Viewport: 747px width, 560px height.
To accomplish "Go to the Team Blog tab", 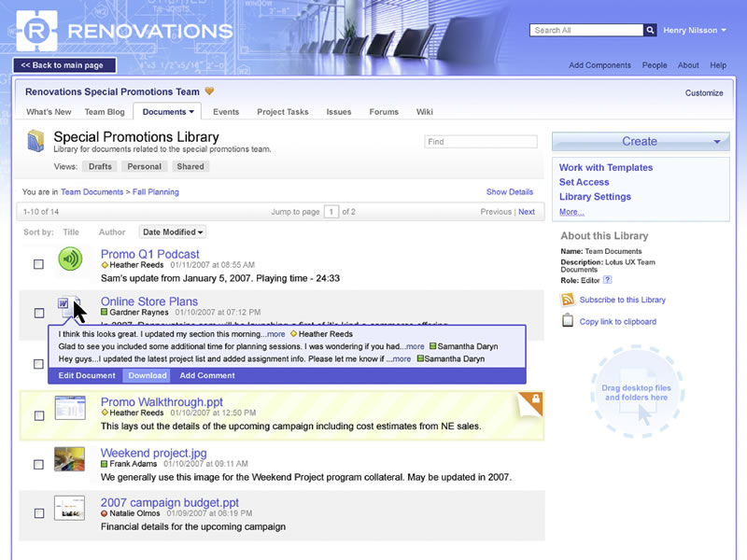I will [105, 112].
